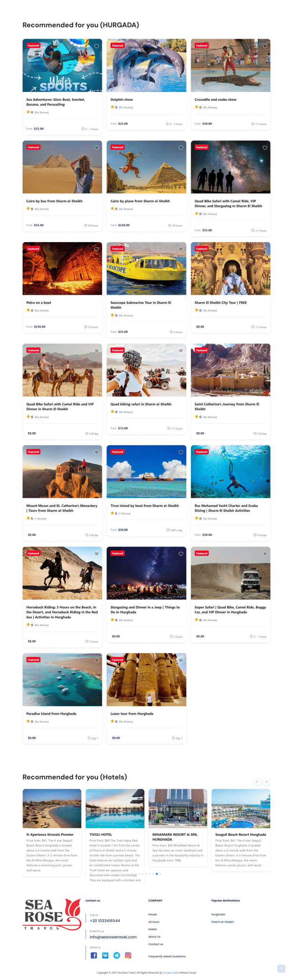Click the Sea Rose Travel logo
Screen dimensions: 291x980
[52, 914]
